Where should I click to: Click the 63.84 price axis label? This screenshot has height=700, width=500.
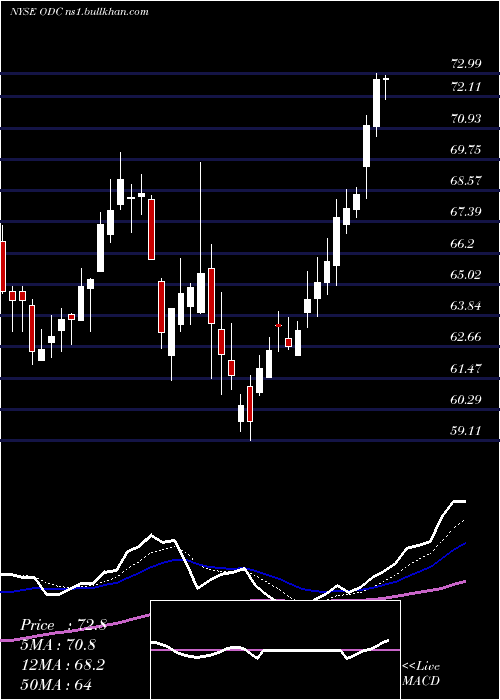[x=466, y=306]
